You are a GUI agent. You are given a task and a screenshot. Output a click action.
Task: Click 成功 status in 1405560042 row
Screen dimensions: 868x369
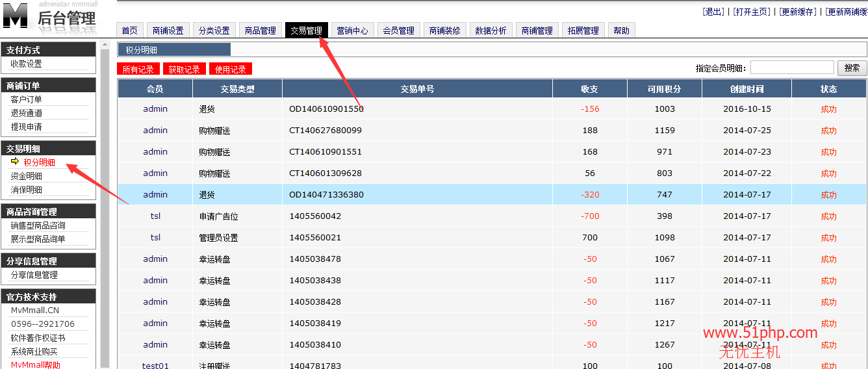[829, 216]
